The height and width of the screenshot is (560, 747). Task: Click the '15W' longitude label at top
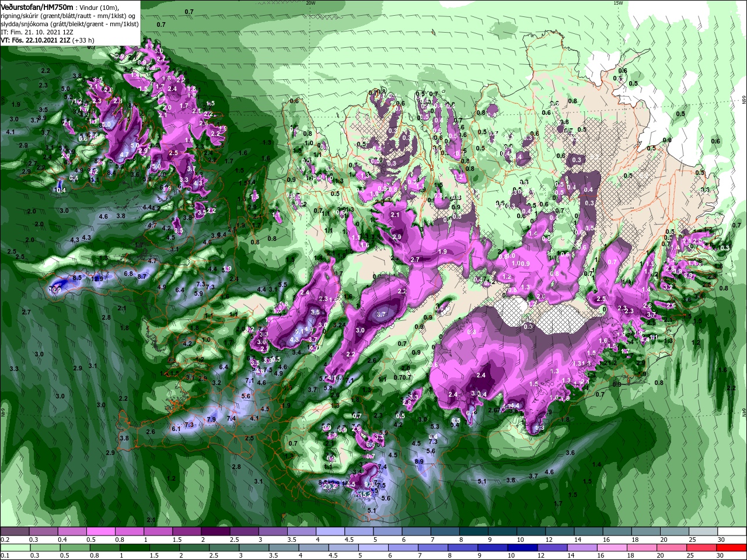pyautogui.click(x=618, y=3)
